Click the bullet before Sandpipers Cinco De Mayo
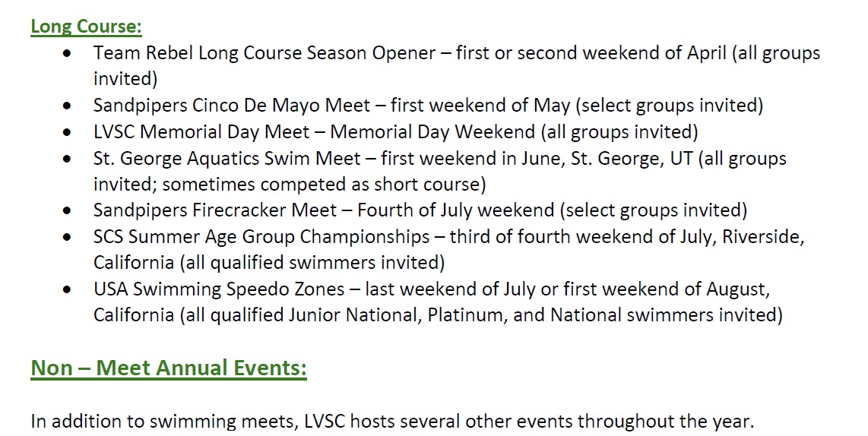The height and width of the screenshot is (436, 868). (69, 107)
